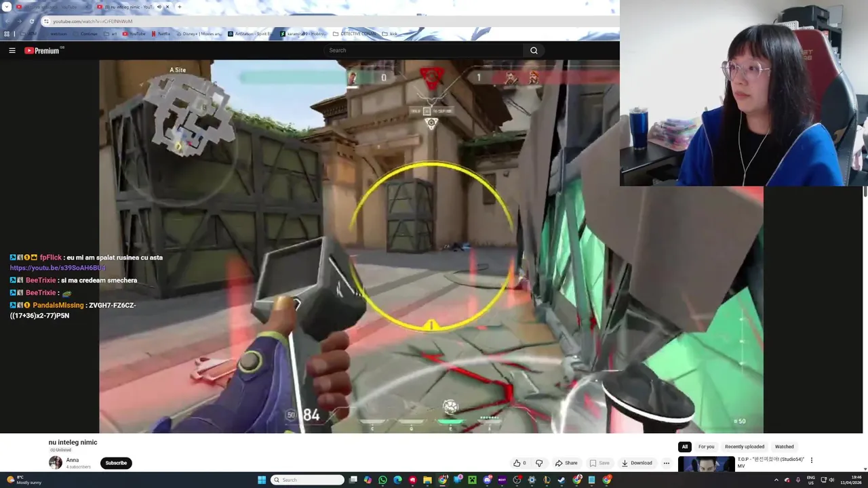The width and height of the screenshot is (868, 488).
Task: Open the volume control in system tray
Action: (832, 480)
